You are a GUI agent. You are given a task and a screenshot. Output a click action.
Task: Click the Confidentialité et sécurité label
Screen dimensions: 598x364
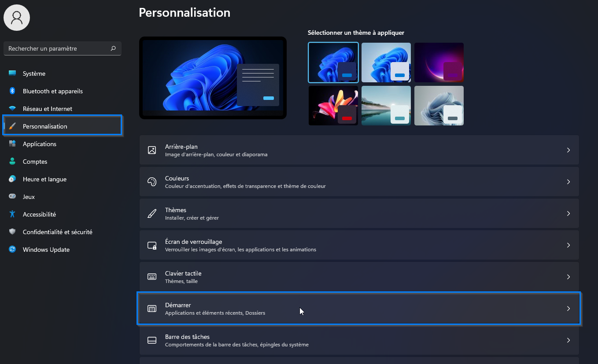pyautogui.click(x=58, y=232)
